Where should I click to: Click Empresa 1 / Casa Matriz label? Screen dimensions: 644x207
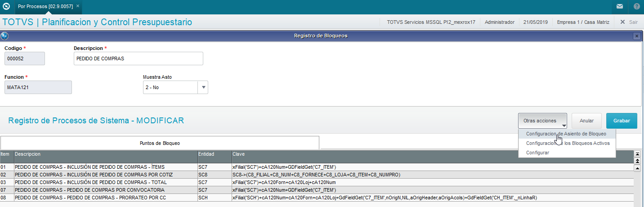pyautogui.click(x=582, y=22)
